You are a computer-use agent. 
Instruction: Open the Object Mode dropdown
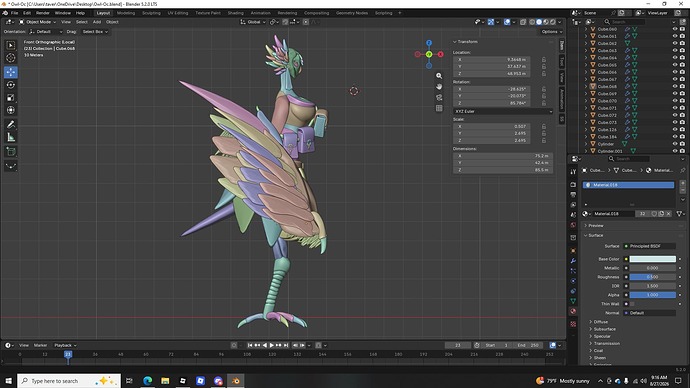tap(37, 22)
